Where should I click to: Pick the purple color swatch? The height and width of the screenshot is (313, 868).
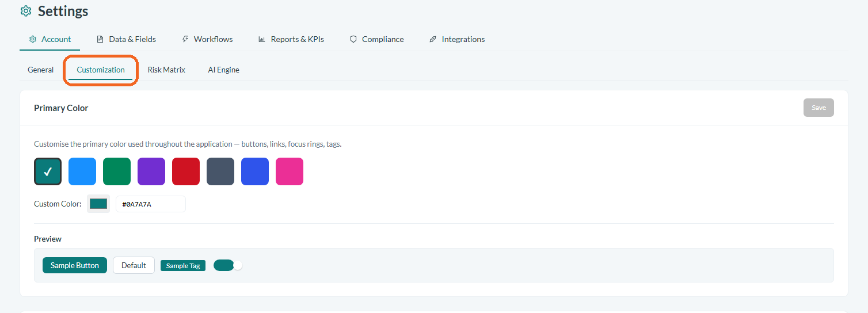coord(151,171)
